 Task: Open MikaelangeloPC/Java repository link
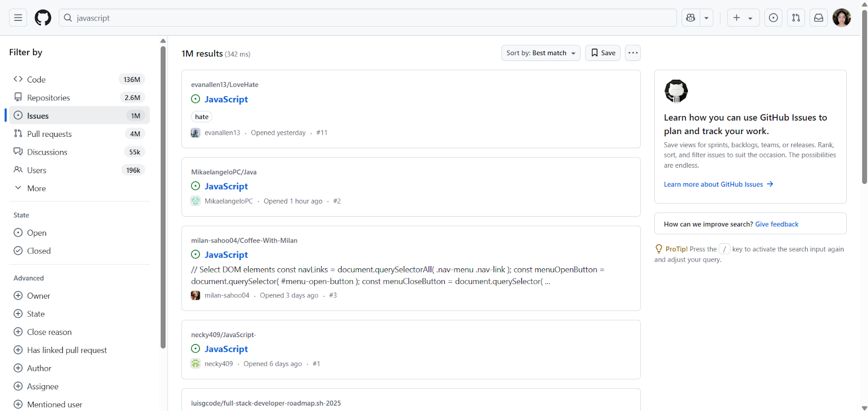(x=224, y=172)
